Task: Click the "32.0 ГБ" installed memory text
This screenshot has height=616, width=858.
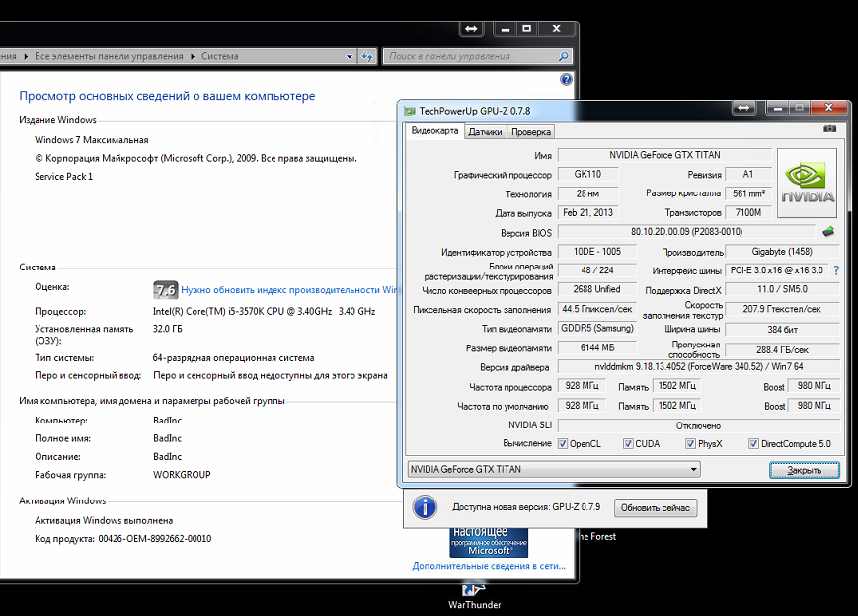Action: 168,329
